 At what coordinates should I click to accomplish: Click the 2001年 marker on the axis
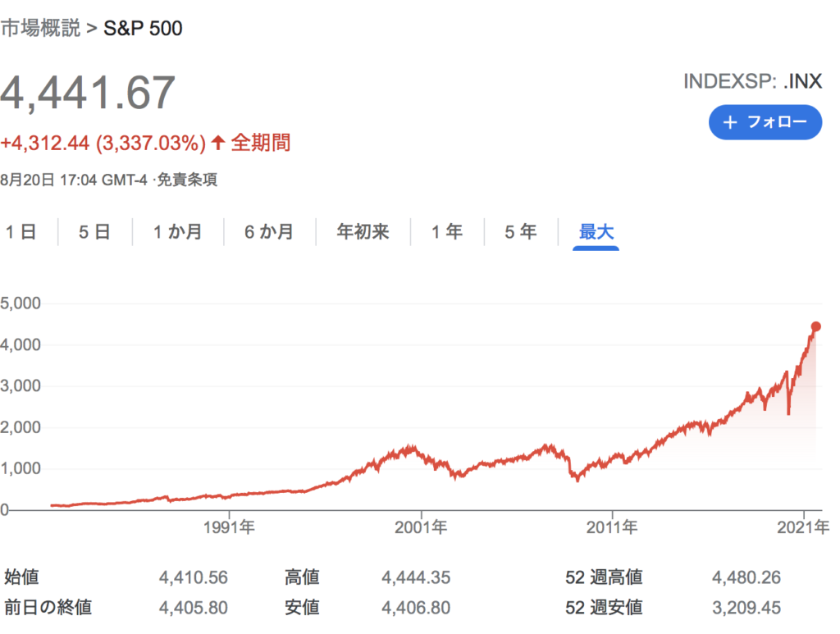421,527
